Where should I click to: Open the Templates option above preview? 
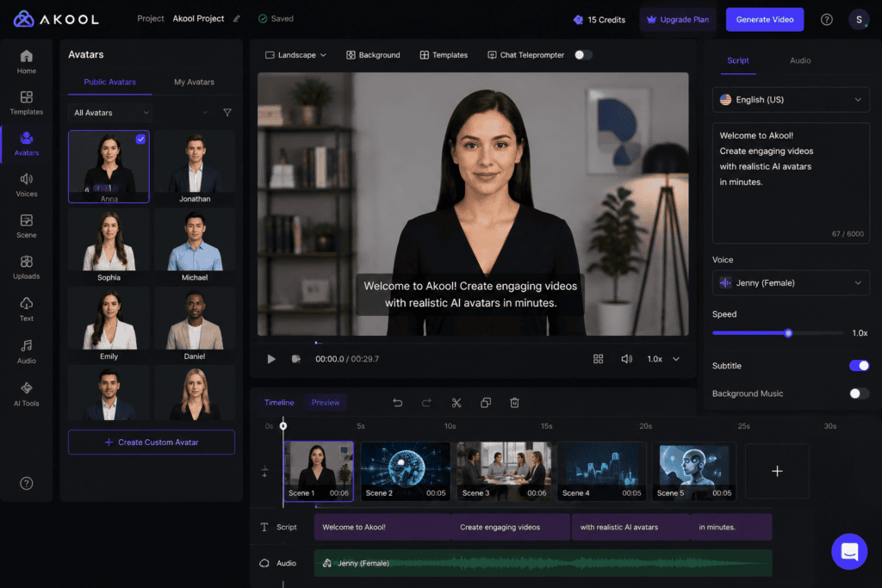point(444,55)
